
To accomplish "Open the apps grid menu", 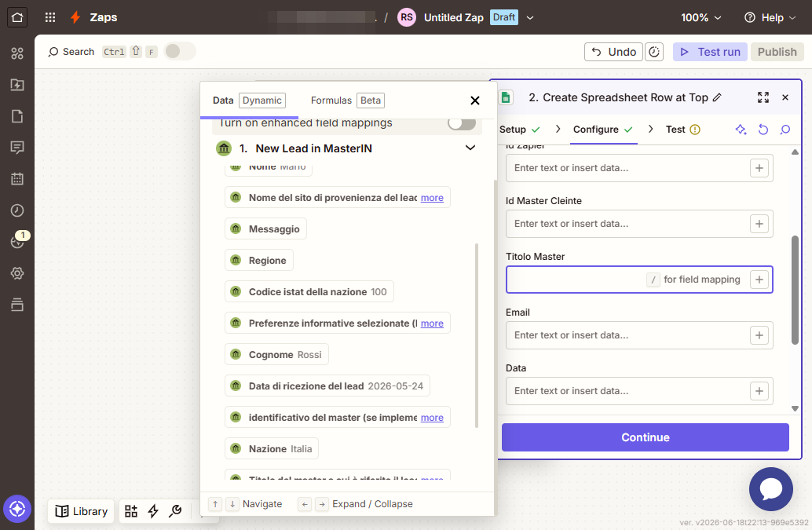I will click(50, 17).
